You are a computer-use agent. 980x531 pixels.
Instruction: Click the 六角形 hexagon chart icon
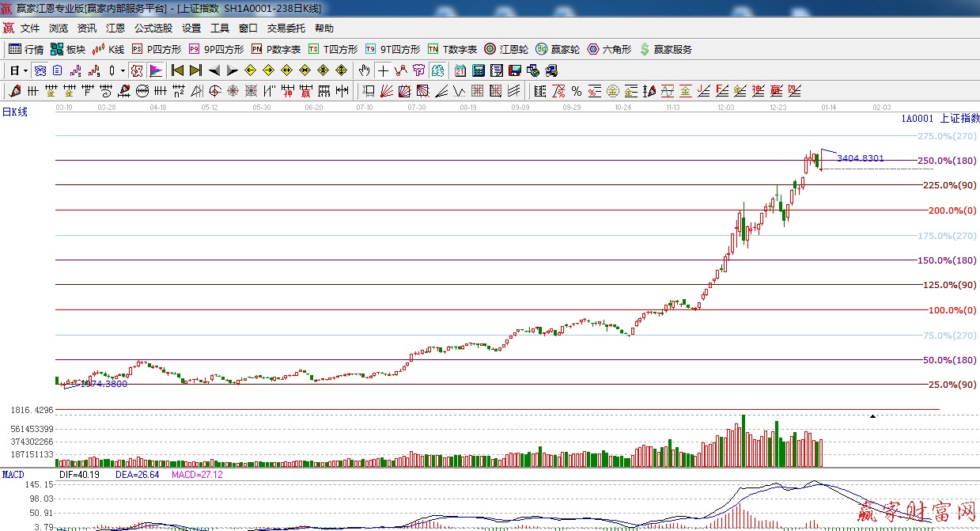point(609,49)
